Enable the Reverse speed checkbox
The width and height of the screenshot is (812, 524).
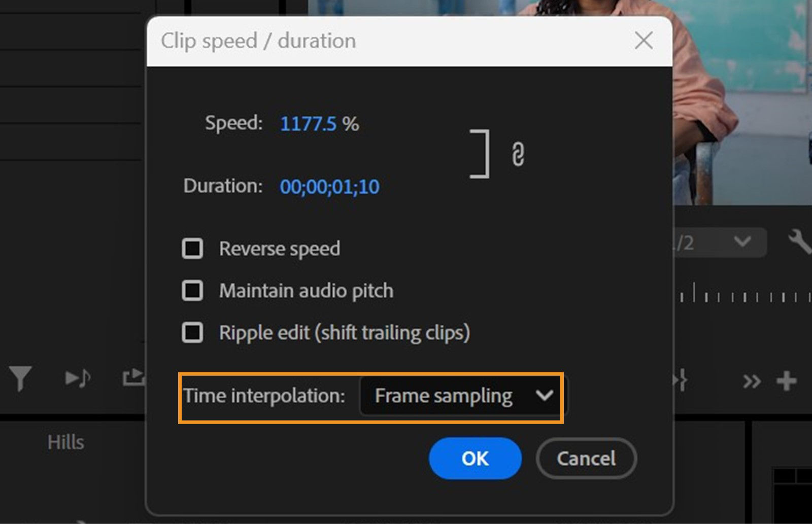192,249
